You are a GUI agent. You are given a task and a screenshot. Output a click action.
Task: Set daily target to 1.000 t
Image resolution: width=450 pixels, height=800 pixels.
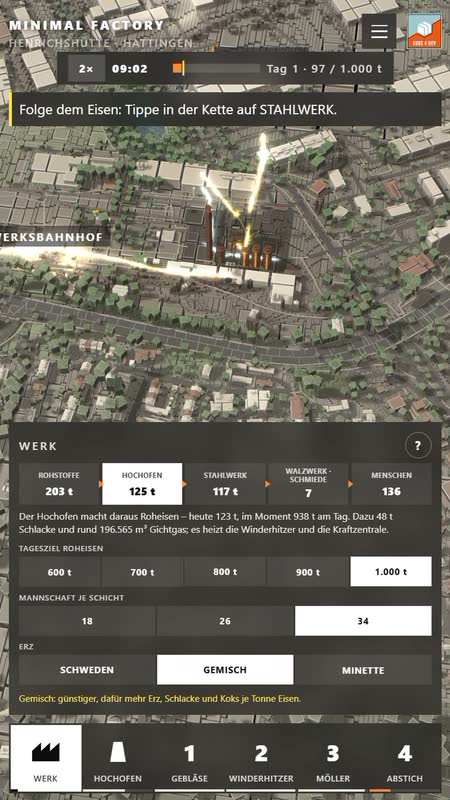(391, 572)
